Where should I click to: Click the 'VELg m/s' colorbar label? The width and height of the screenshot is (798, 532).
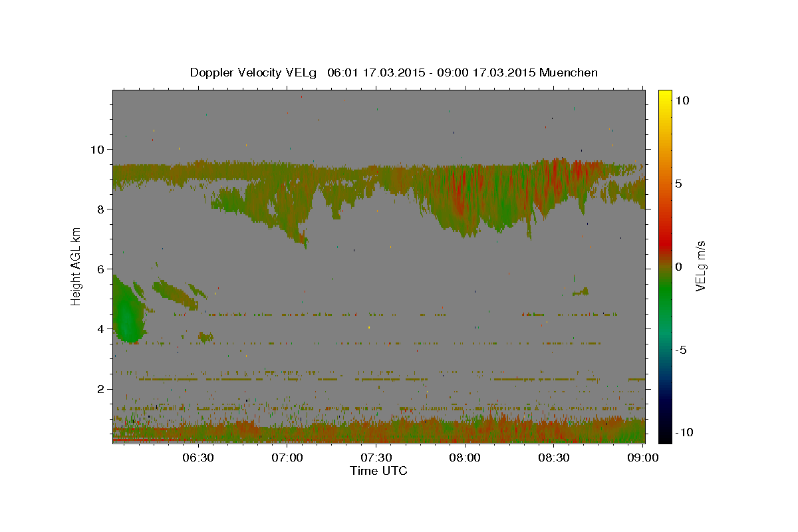pos(700,266)
